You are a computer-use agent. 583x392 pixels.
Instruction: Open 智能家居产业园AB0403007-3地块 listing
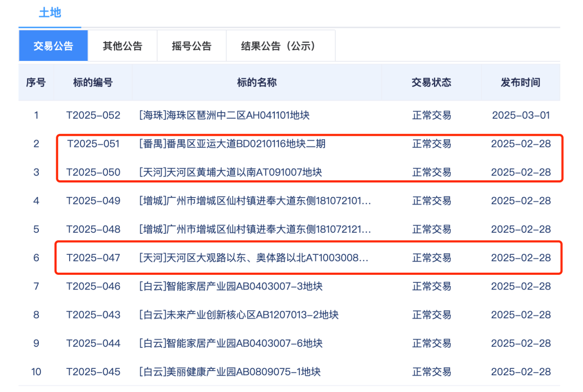click(231, 286)
